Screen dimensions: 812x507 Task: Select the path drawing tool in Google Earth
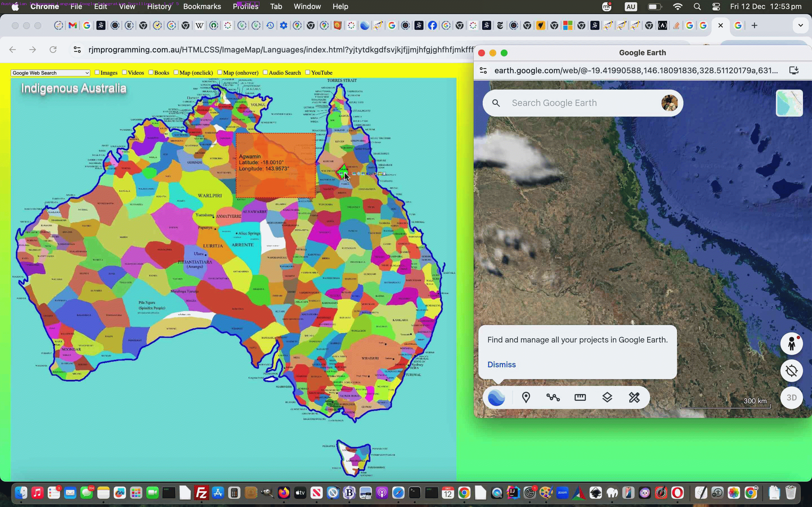(x=553, y=397)
